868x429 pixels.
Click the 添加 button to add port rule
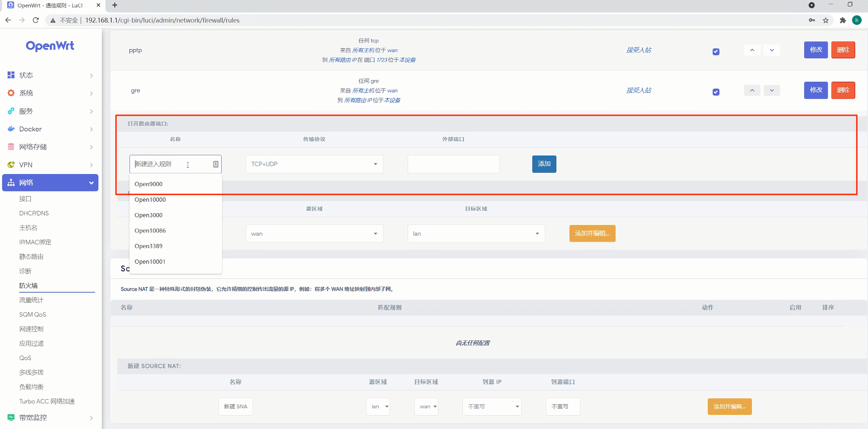tap(544, 164)
